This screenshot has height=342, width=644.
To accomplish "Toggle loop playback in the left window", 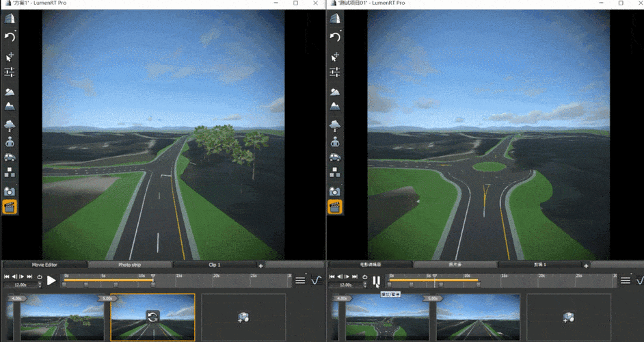I will coord(40,277).
